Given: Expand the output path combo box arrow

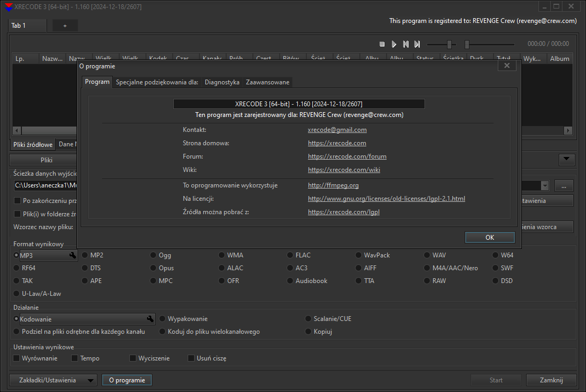Looking at the screenshot, I should [x=545, y=185].
